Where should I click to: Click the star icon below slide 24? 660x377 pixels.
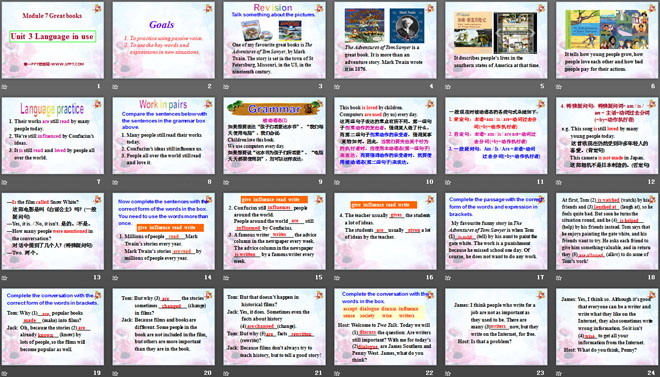[x=559, y=373]
